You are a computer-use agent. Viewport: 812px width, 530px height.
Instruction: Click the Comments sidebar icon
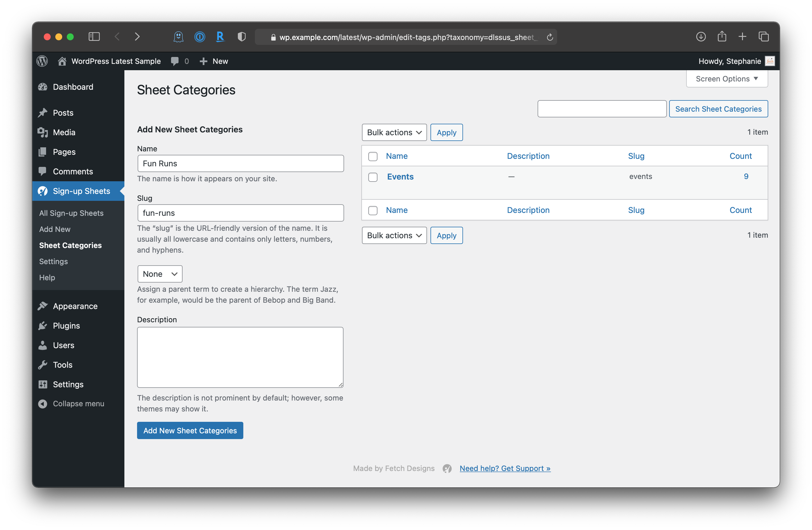tap(43, 171)
